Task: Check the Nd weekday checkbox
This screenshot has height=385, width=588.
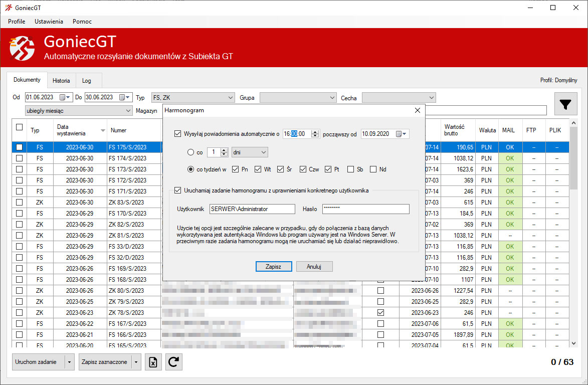Action: (373, 169)
